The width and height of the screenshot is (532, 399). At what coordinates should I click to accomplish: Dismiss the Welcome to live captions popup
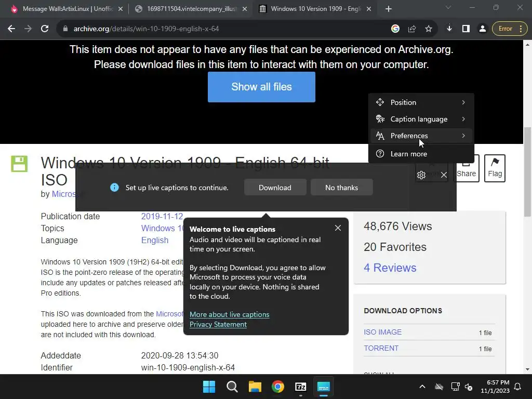pyautogui.click(x=338, y=228)
